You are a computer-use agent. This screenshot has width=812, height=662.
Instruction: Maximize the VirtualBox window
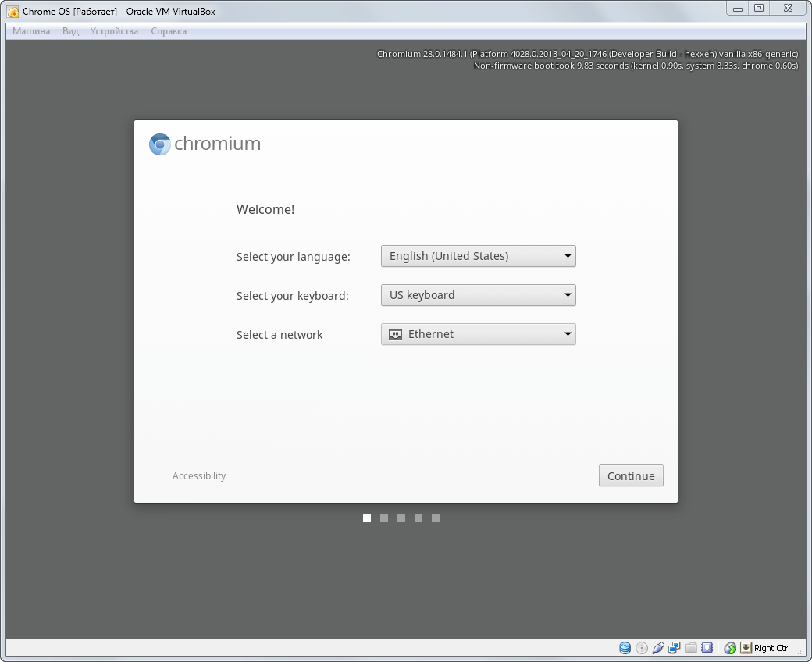[759, 8]
